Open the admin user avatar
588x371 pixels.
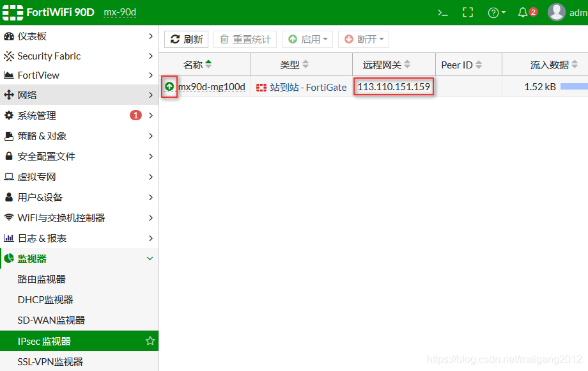(x=557, y=12)
